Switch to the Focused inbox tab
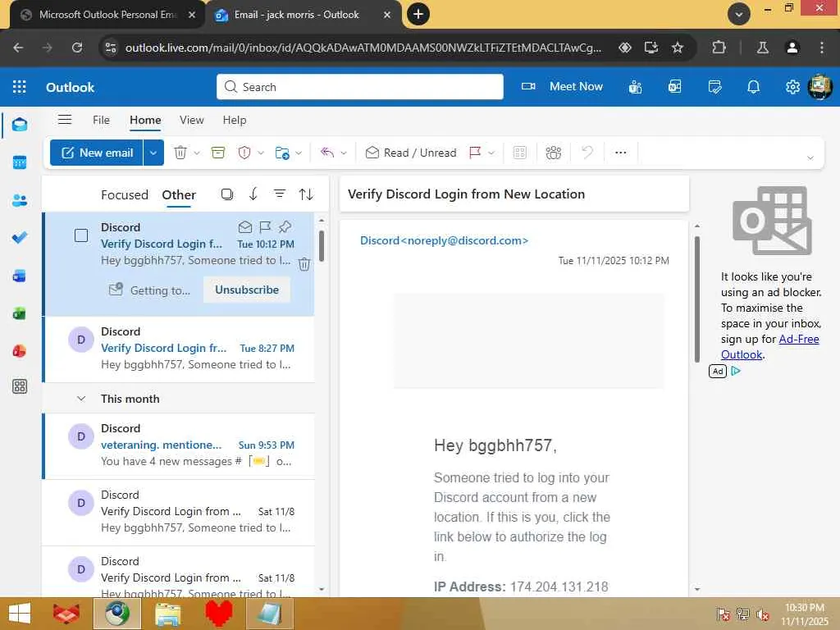 pyautogui.click(x=125, y=195)
